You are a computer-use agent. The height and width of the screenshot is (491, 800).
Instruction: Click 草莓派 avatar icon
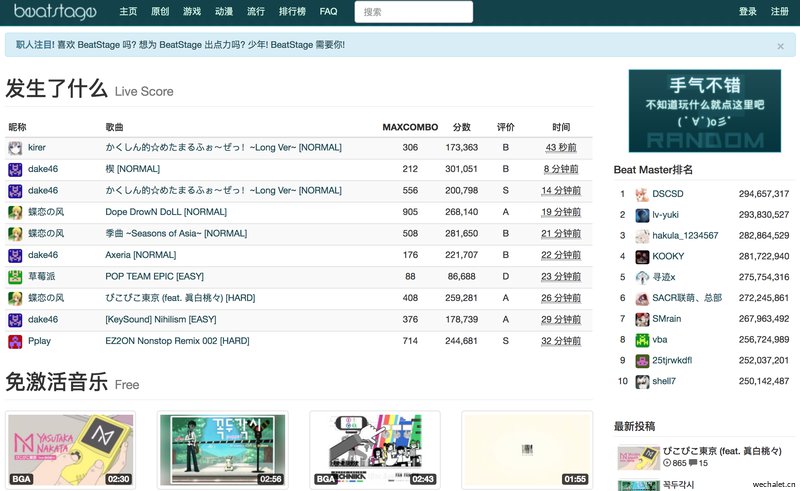pos(15,277)
